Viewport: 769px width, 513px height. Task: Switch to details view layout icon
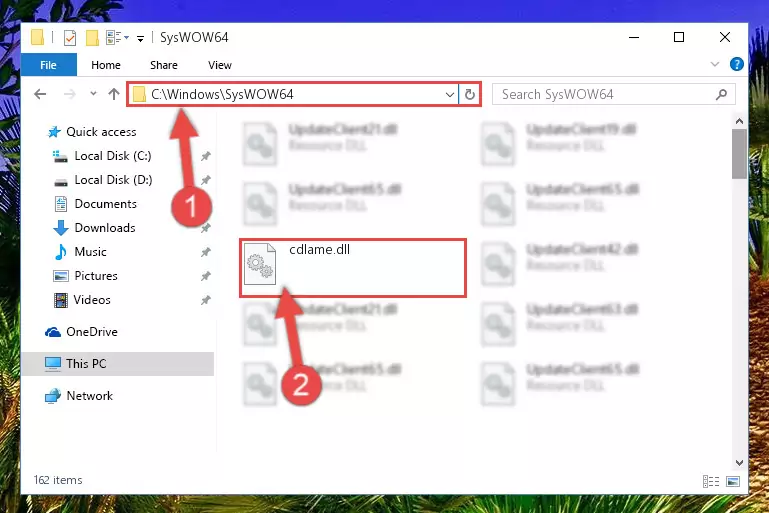coord(711,481)
